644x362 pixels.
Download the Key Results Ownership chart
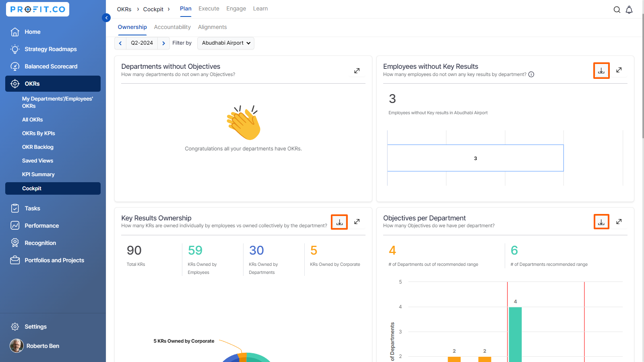(339, 222)
